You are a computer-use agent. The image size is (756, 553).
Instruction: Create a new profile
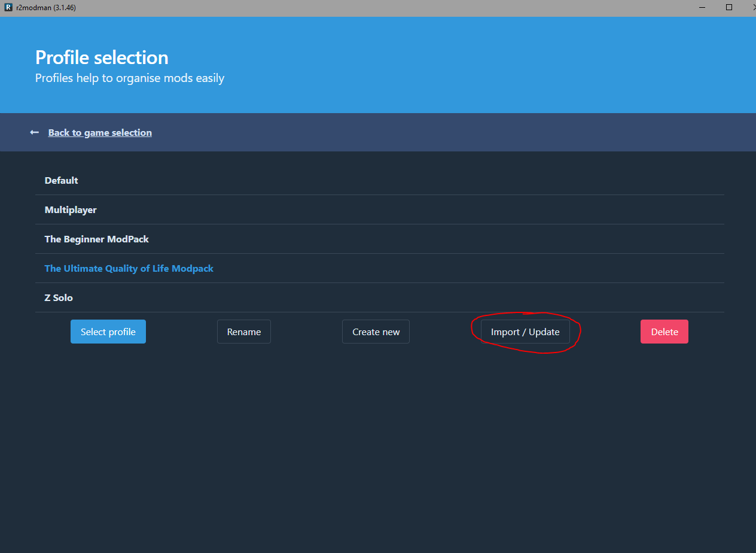click(376, 332)
